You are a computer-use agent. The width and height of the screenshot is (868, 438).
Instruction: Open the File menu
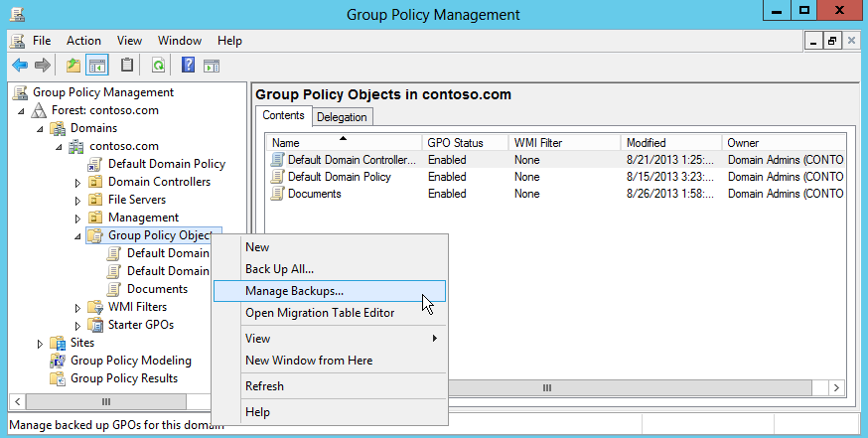(x=42, y=41)
